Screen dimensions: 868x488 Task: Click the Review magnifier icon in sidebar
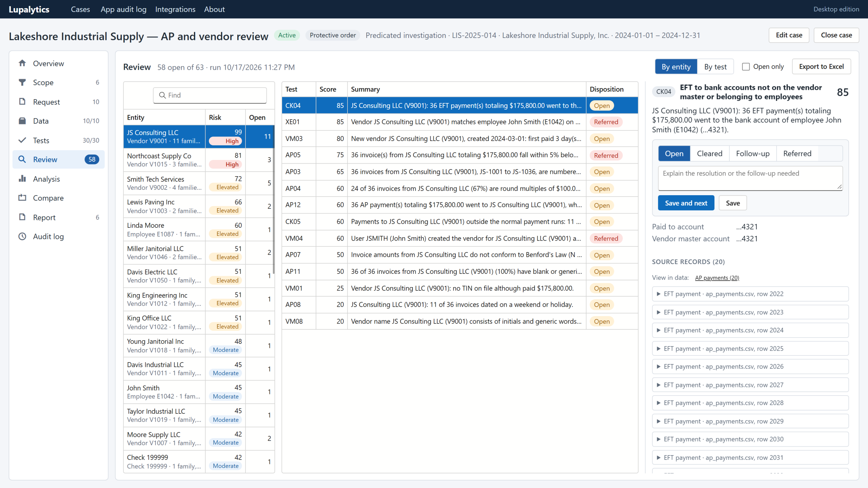click(22, 159)
